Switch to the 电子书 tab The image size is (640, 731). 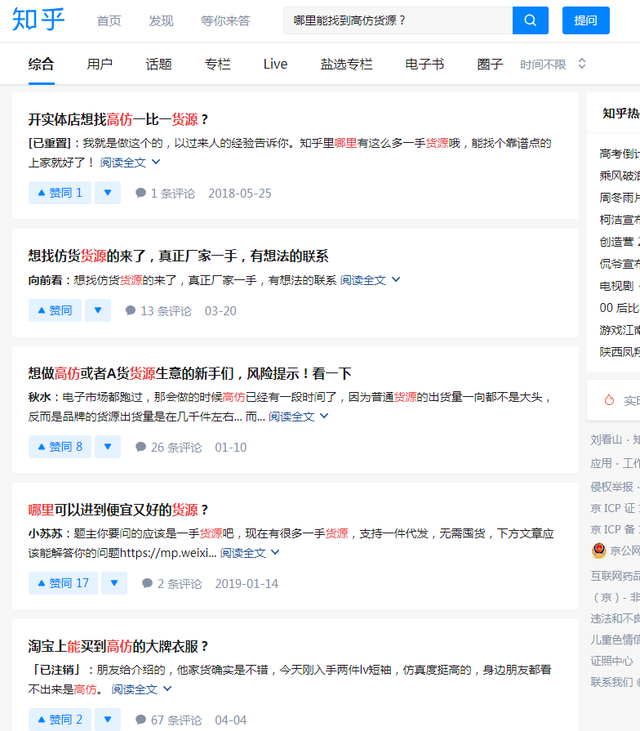[x=425, y=64]
